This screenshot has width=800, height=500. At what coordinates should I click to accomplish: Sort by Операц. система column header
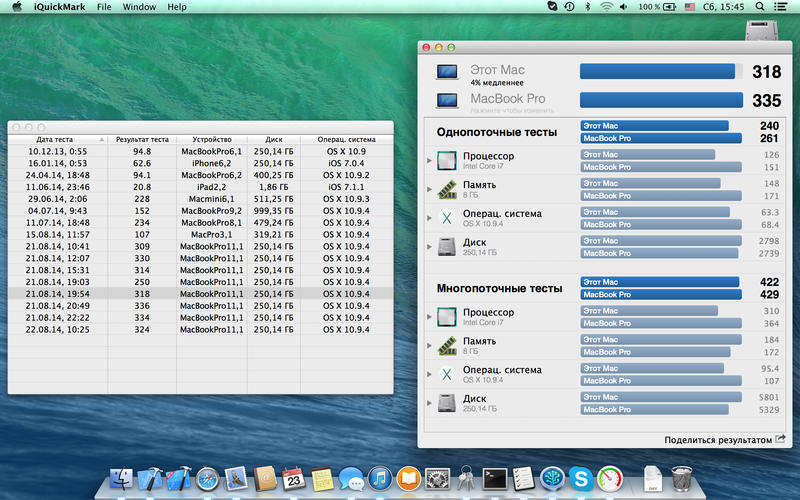click(346, 139)
